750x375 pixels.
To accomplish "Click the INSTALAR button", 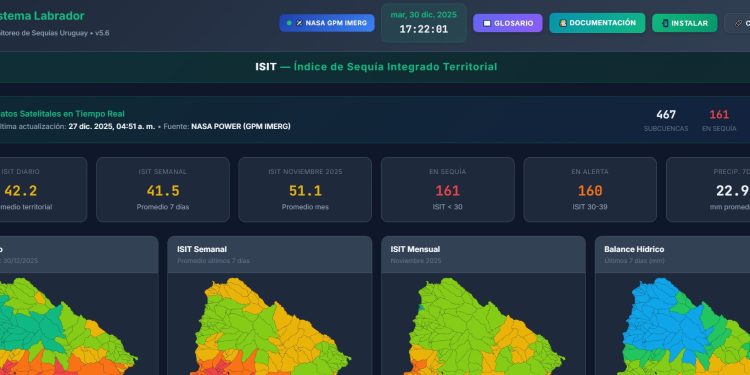I will pos(684,23).
